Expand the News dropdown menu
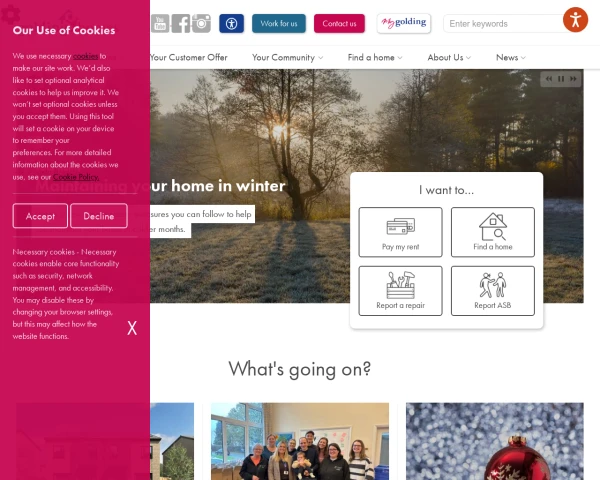600x480 pixels. (511, 57)
